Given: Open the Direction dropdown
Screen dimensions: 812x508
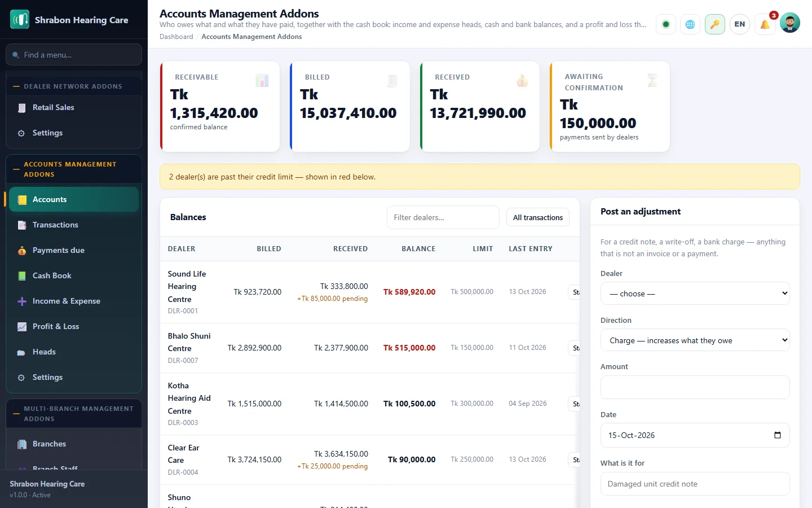Looking at the screenshot, I should click(x=695, y=340).
